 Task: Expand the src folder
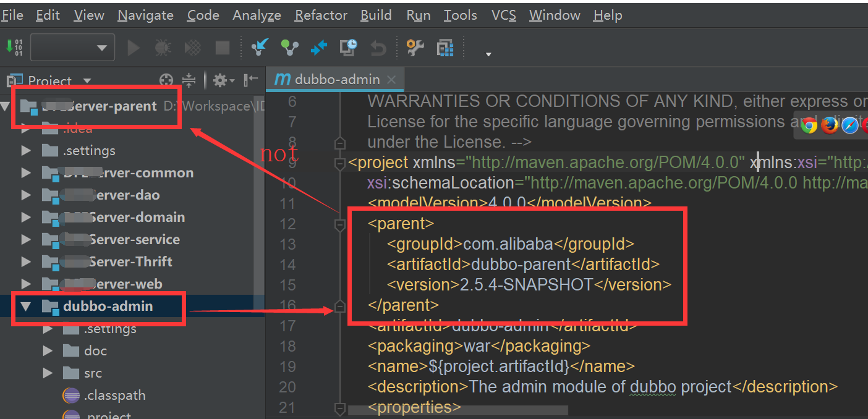(48, 373)
